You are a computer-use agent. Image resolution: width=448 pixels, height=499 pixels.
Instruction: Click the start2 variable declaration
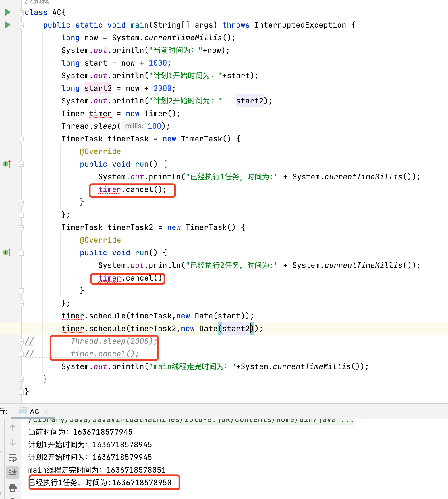tap(98, 88)
